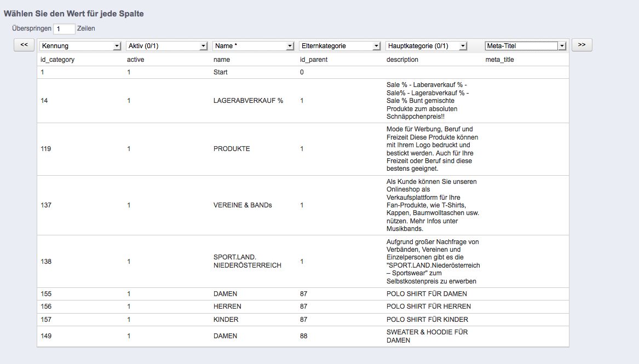
Task: Click the id_category header cell
Action: 57,60
